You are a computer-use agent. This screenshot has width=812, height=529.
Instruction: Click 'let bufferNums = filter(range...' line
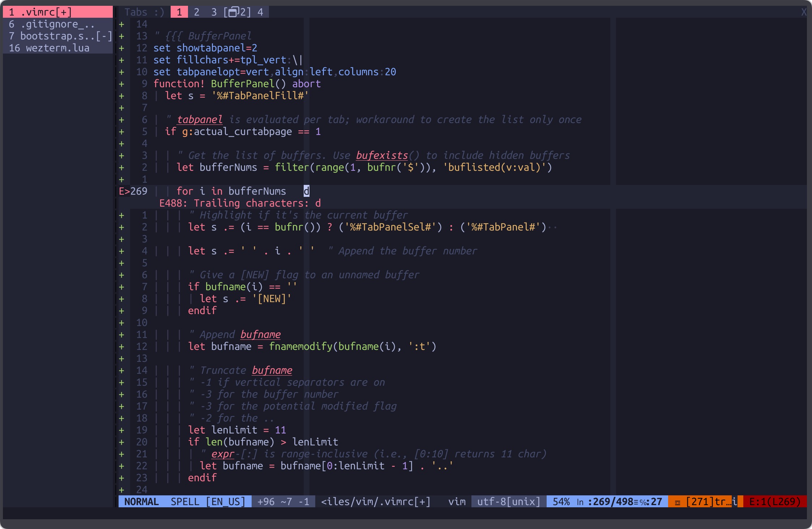pos(364,167)
